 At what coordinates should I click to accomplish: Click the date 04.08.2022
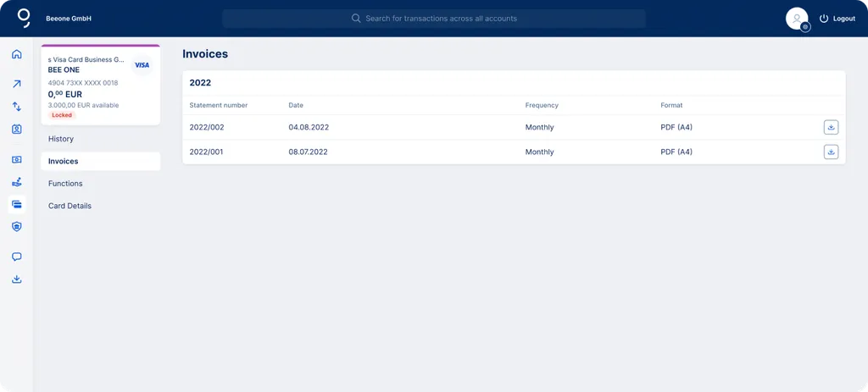point(309,127)
